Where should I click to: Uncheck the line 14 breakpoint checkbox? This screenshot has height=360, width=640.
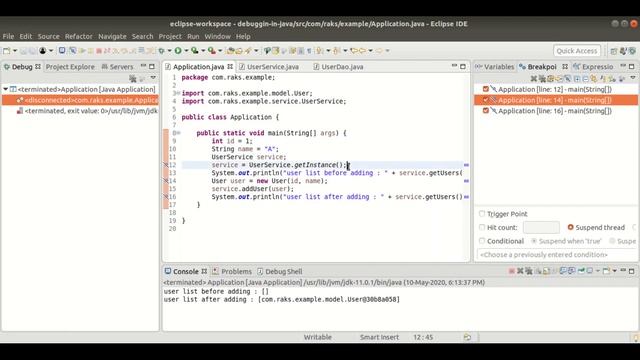[485, 100]
